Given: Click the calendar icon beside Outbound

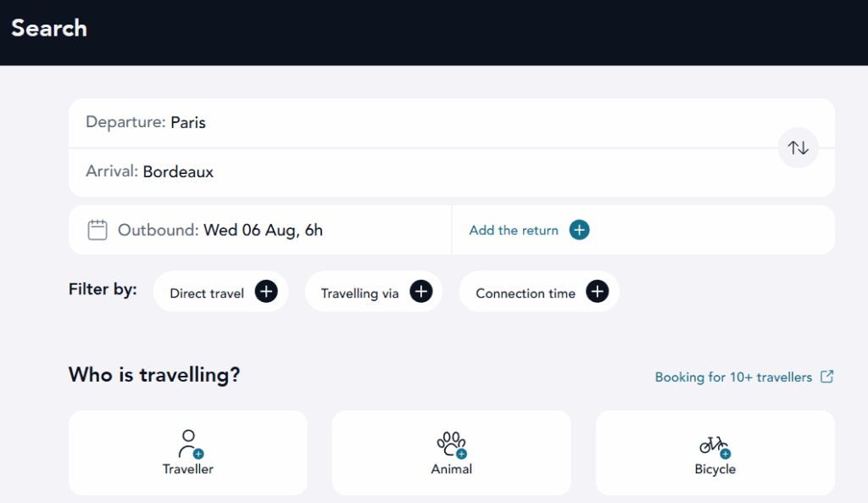Looking at the screenshot, I should pyautogui.click(x=97, y=230).
